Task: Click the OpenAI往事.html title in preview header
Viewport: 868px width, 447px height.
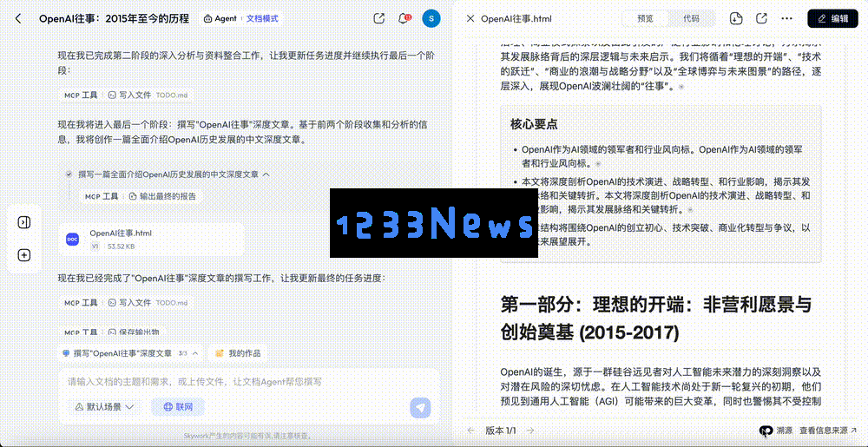Action: pyautogui.click(x=516, y=18)
